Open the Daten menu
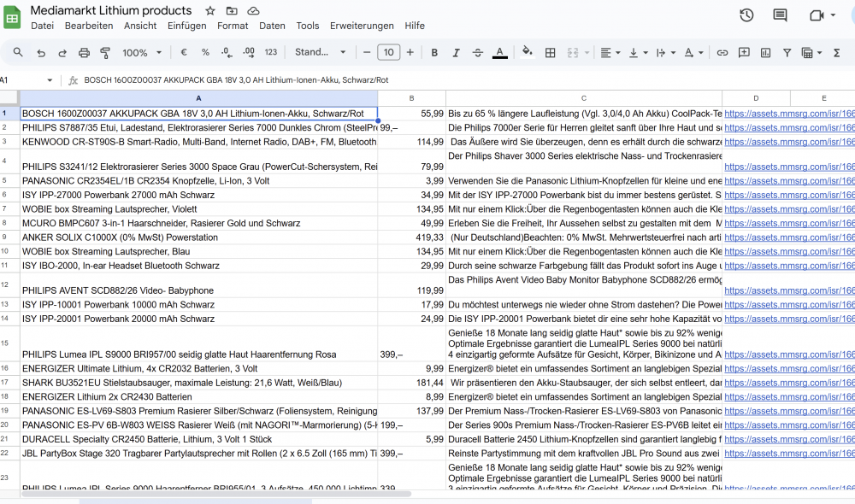Screen dimensions: 855x504 pos(272,26)
